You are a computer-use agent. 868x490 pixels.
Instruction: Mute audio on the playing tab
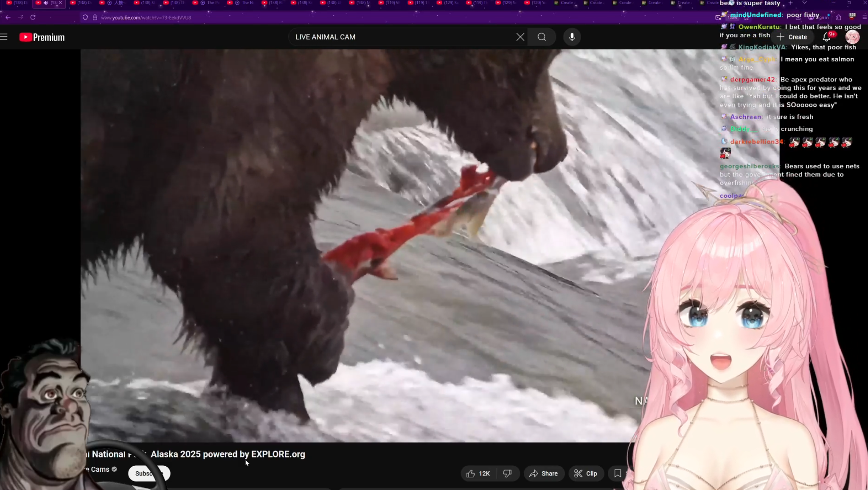click(x=46, y=3)
